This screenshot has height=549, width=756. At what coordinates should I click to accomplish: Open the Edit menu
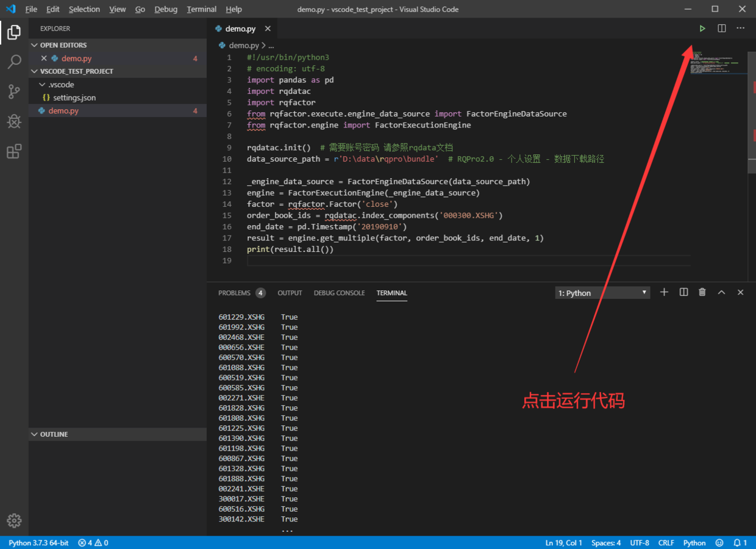click(x=53, y=9)
